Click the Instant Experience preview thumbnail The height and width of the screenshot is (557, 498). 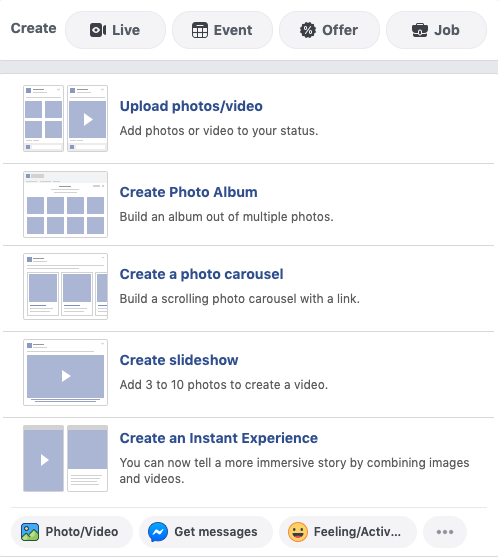pyautogui.click(x=65, y=458)
